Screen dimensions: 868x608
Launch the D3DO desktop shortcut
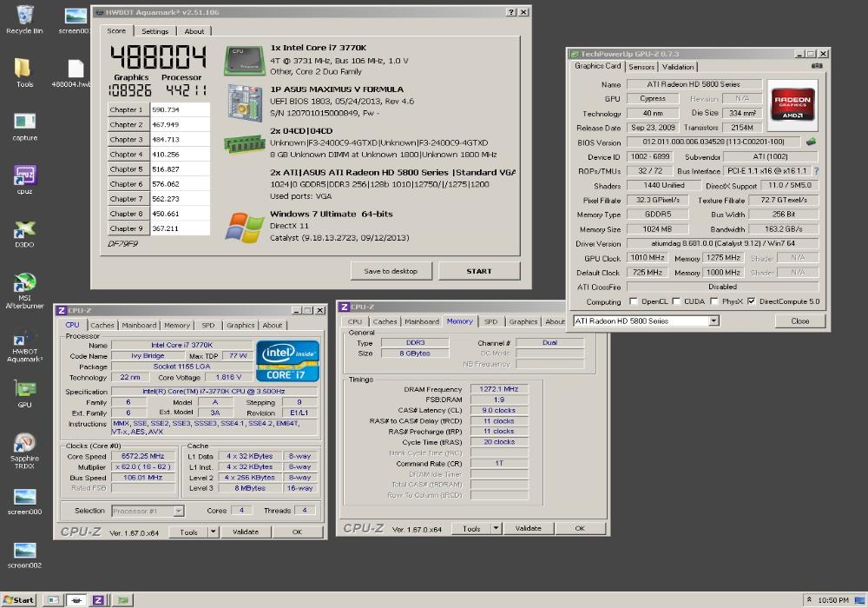coord(24,233)
